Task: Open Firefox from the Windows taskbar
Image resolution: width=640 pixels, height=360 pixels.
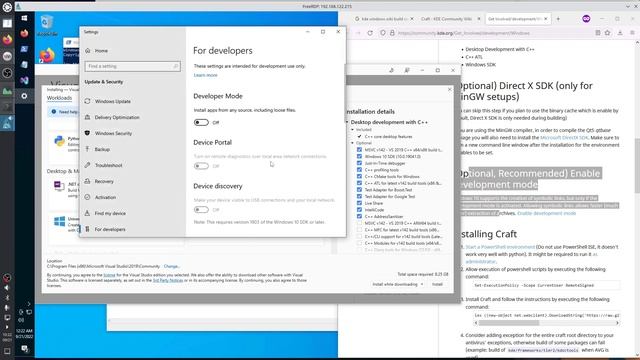Action: (24, 33)
